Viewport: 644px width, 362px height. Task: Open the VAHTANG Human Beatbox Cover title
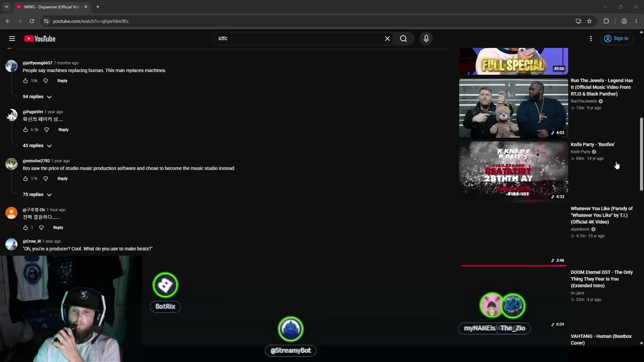(601, 339)
